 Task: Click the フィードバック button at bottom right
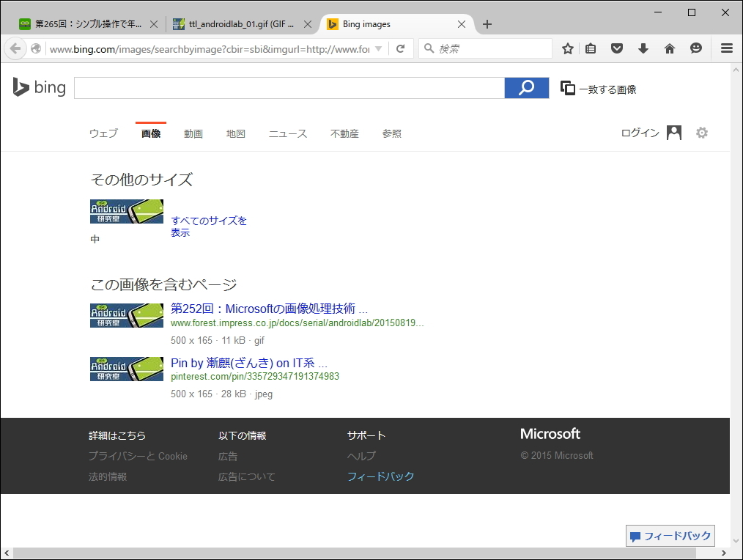(670, 535)
